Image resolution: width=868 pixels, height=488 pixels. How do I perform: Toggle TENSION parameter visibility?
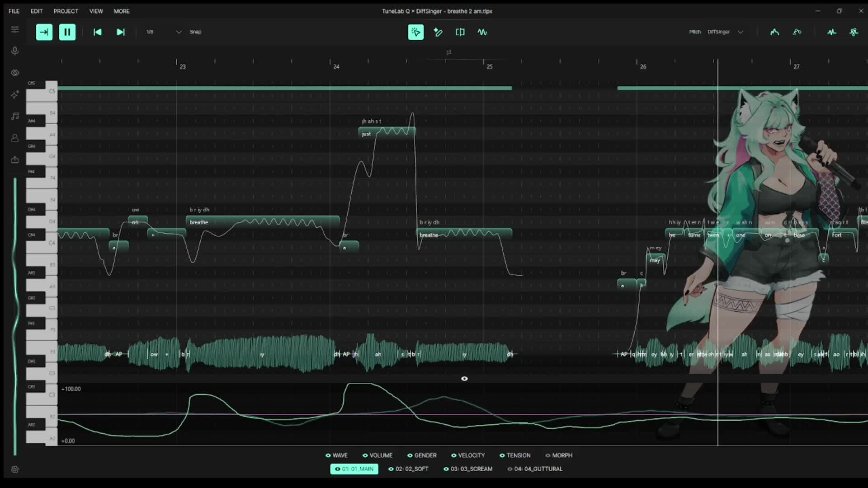pyautogui.click(x=515, y=455)
